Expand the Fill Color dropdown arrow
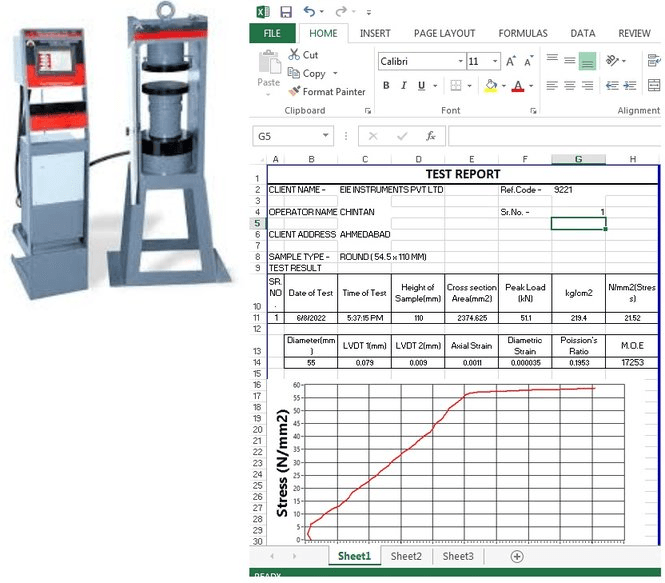This screenshot has height=583, width=665. [x=504, y=86]
